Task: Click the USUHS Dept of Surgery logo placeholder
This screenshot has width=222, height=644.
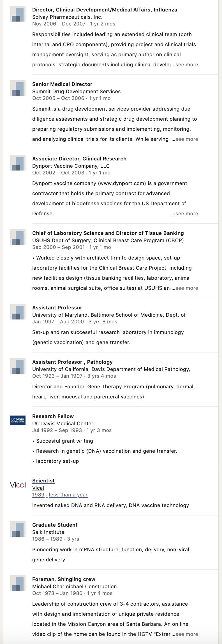Action: pyautogui.click(x=18, y=237)
